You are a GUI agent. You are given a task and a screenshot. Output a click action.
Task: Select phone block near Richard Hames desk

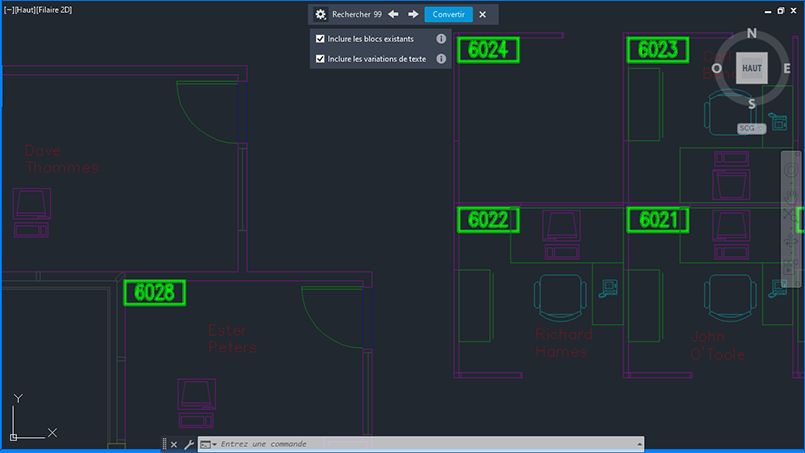(609, 288)
